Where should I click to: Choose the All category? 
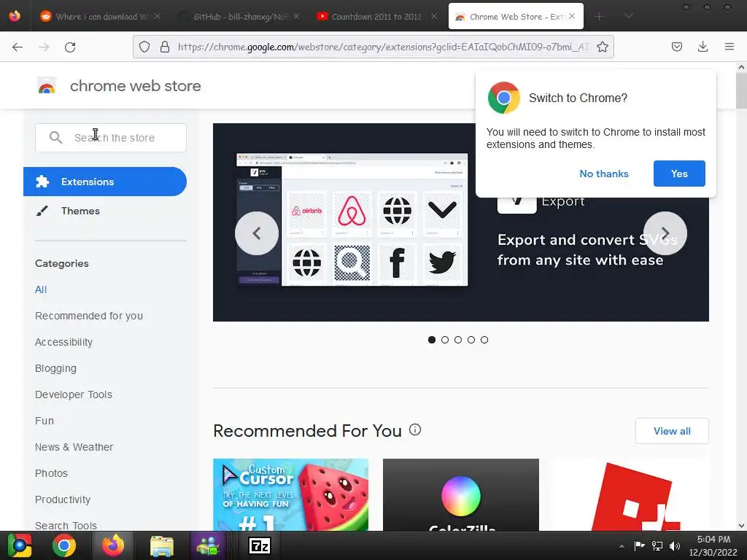click(x=41, y=289)
